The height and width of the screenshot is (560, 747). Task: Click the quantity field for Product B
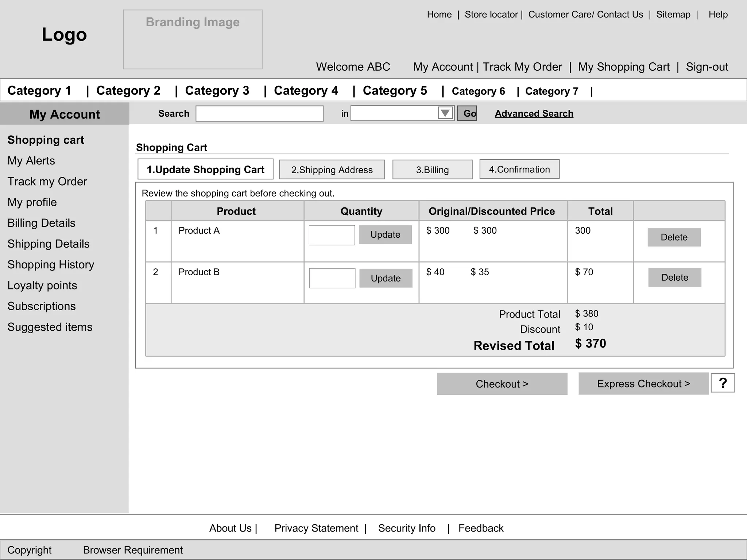click(332, 278)
